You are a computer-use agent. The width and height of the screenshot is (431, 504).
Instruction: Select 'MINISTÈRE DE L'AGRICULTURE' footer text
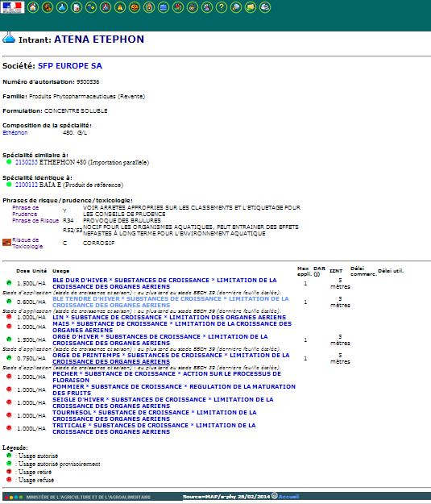tap(89, 497)
